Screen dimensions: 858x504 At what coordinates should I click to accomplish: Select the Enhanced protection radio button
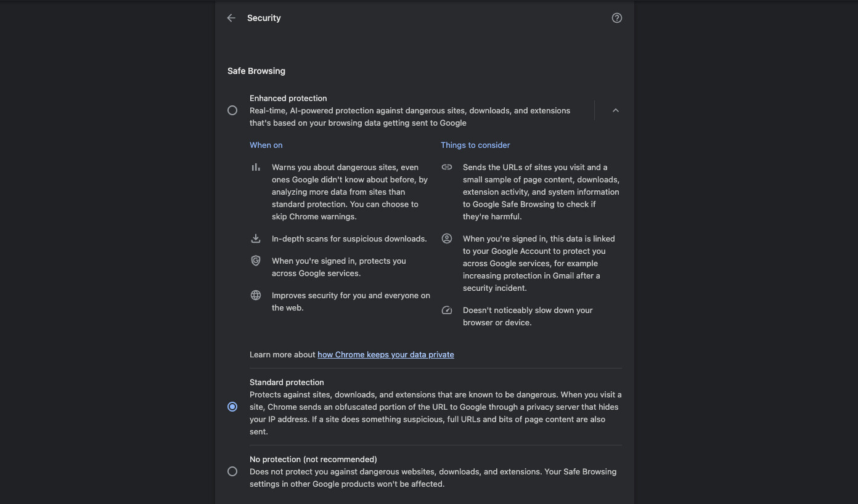click(232, 110)
